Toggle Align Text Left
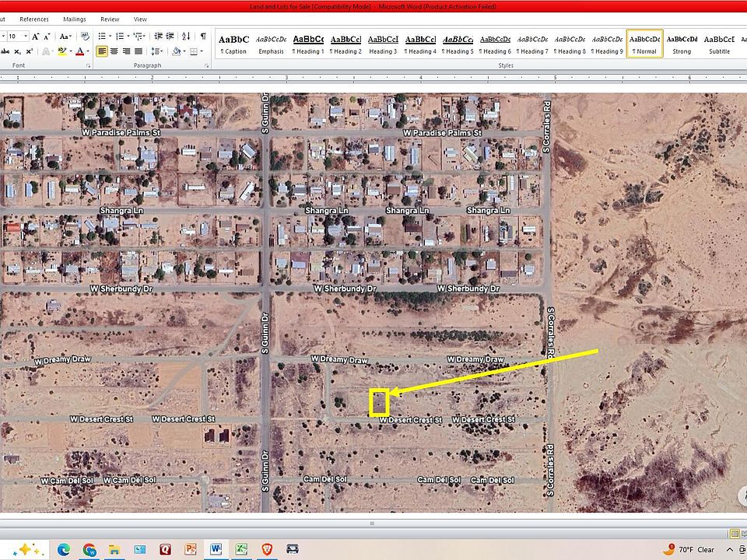 [101, 51]
